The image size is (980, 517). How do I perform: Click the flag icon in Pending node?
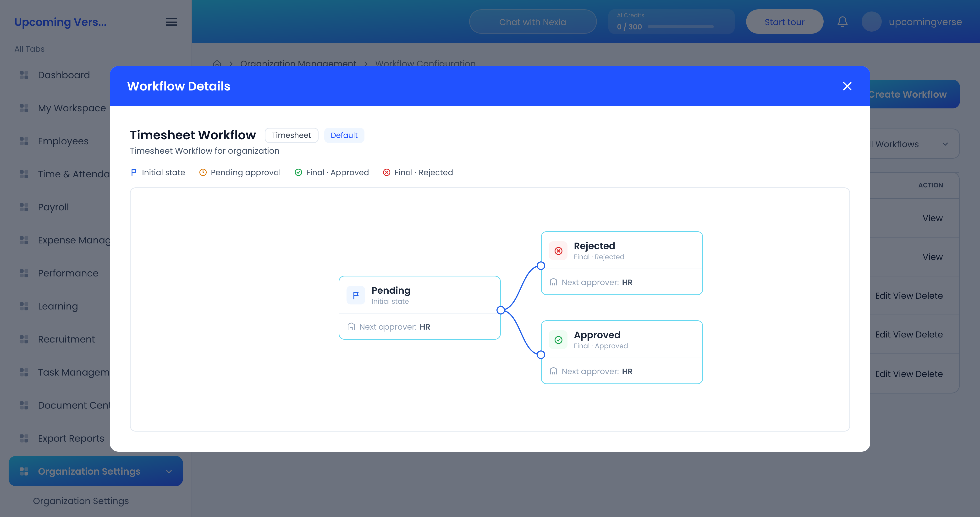(x=356, y=295)
